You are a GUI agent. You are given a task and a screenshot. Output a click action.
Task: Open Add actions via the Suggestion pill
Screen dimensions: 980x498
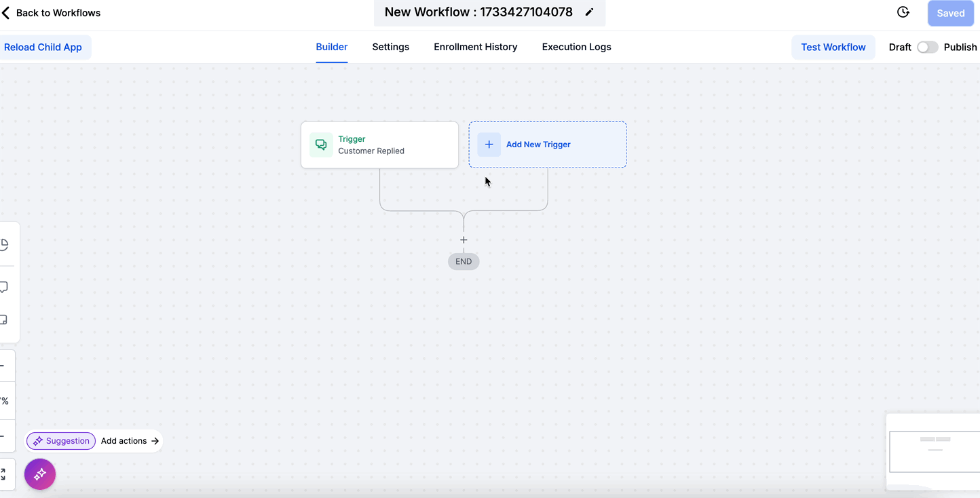[60, 441]
